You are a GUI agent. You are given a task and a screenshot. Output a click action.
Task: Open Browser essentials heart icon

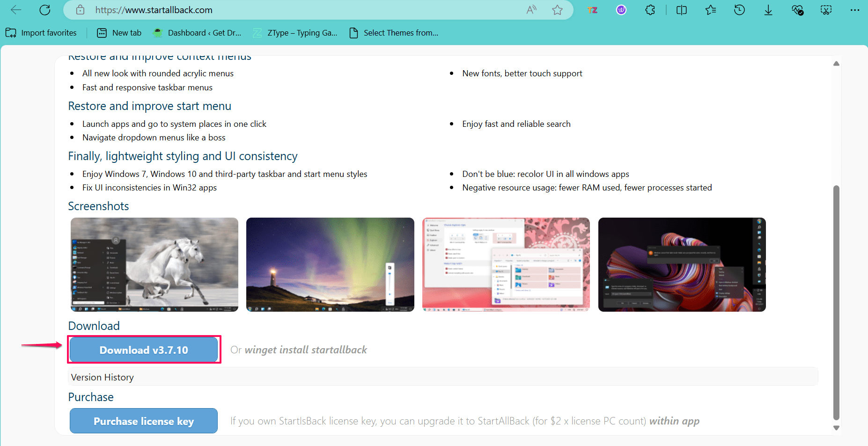click(x=798, y=10)
